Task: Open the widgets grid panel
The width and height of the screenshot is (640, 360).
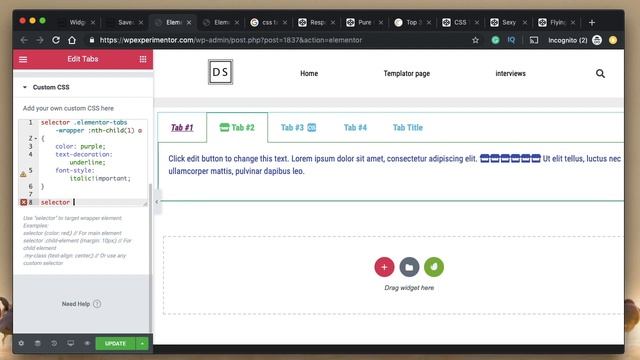Action: (x=143, y=60)
